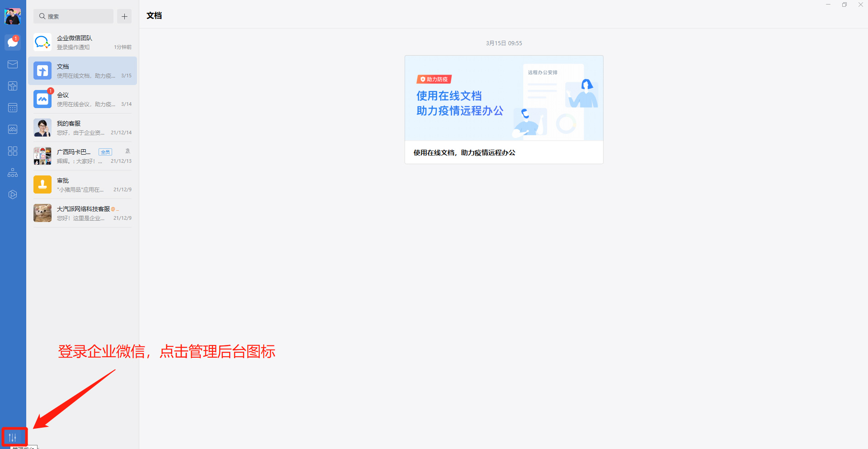868x449 pixels.
Task: Open the hexagon icon in sidebar
Action: (13, 194)
